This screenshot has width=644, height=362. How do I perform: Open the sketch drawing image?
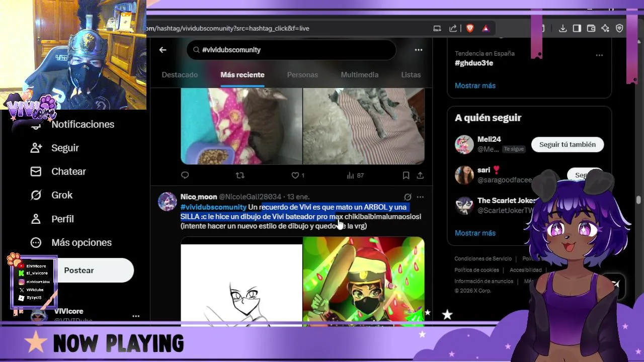tap(242, 282)
